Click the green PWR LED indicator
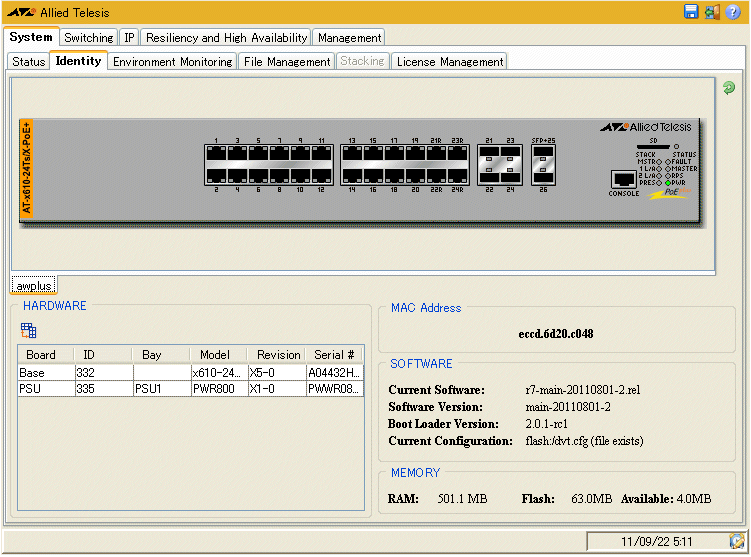Screen dimensions: 751x557 (x=668, y=183)
